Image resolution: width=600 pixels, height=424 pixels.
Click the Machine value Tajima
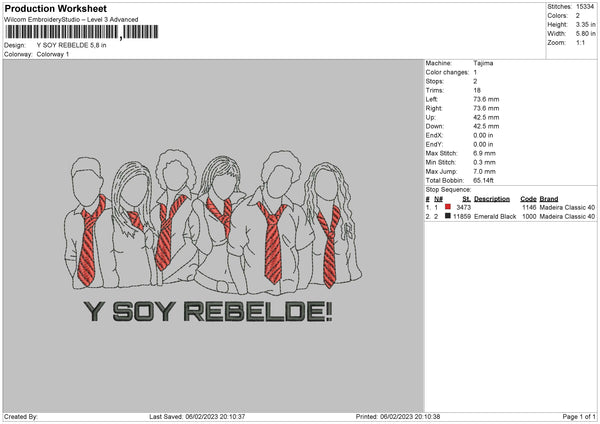[x=483, y=63]
